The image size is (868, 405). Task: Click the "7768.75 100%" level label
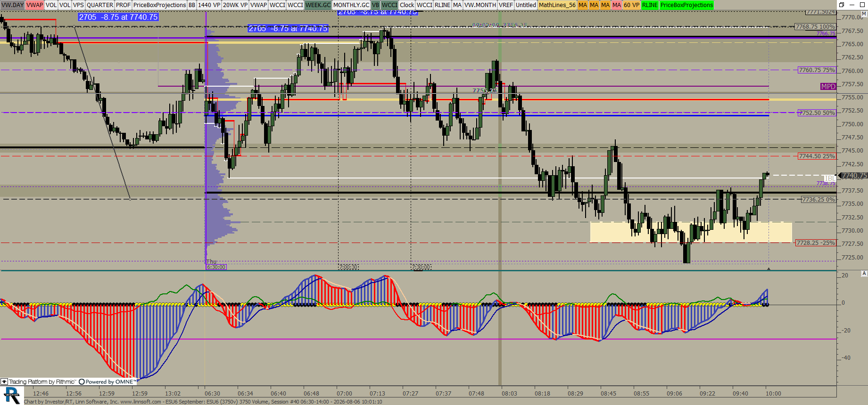point(815,27)
